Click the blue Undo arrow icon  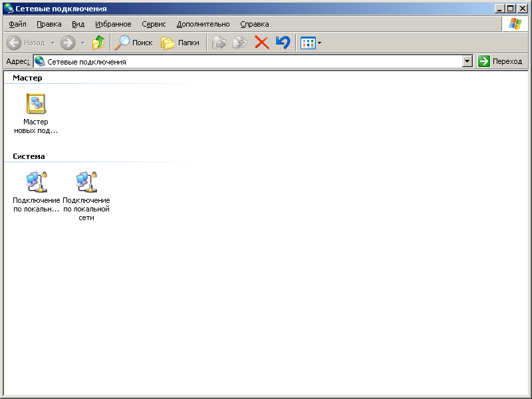tap(283, 43)
